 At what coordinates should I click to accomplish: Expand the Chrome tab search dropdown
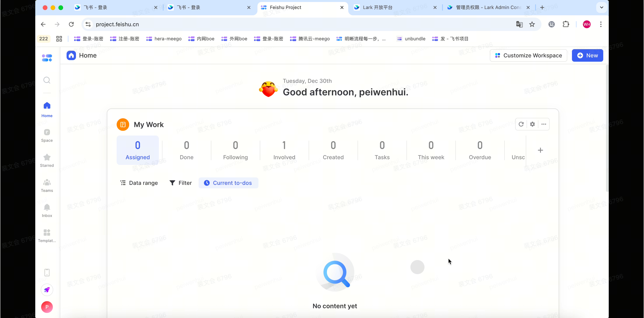coord(602,7)
